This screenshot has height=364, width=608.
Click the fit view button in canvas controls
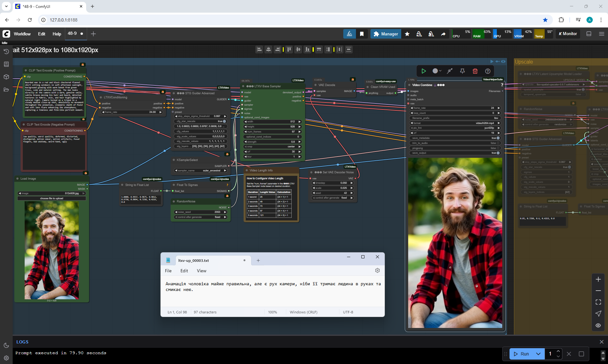[x=598, y=302]
